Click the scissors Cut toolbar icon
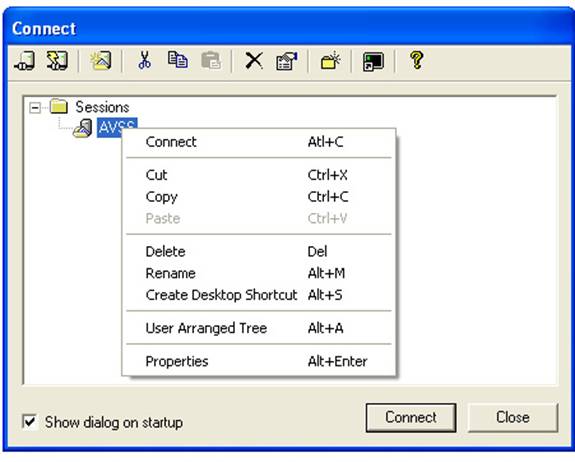Screen dimensions: 575x462 [x=144, y=60]
